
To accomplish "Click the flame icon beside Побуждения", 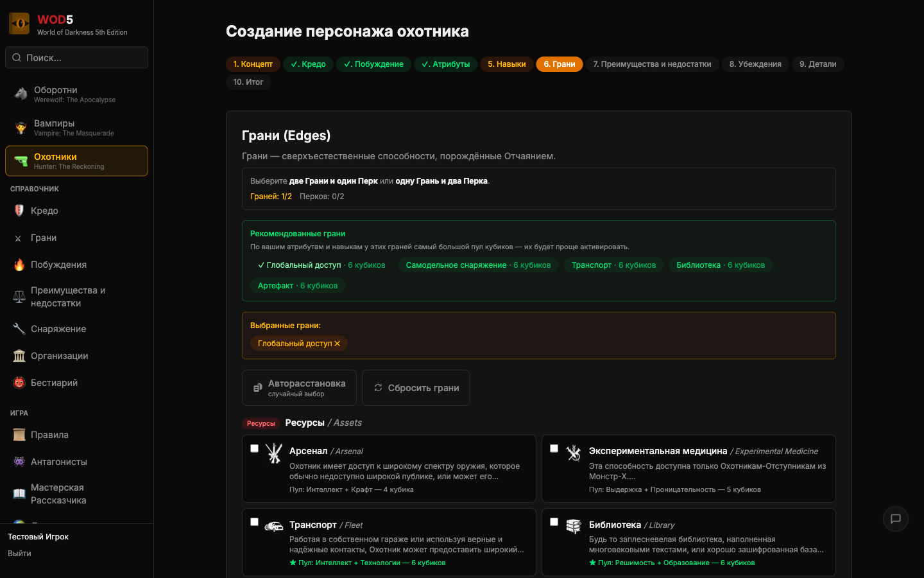I will (19, 265).
